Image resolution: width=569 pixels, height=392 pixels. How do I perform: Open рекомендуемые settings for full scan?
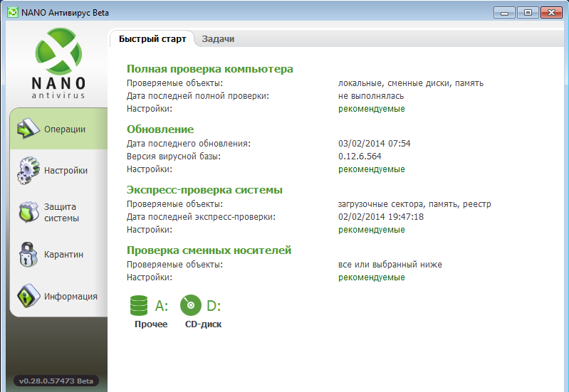[371, 109]
